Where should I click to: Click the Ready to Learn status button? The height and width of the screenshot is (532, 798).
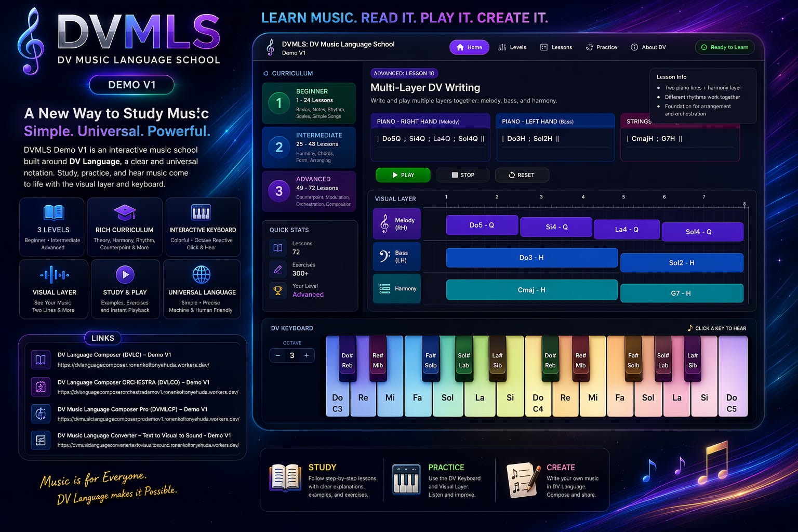pyautogui.click(x=725, y=47)
